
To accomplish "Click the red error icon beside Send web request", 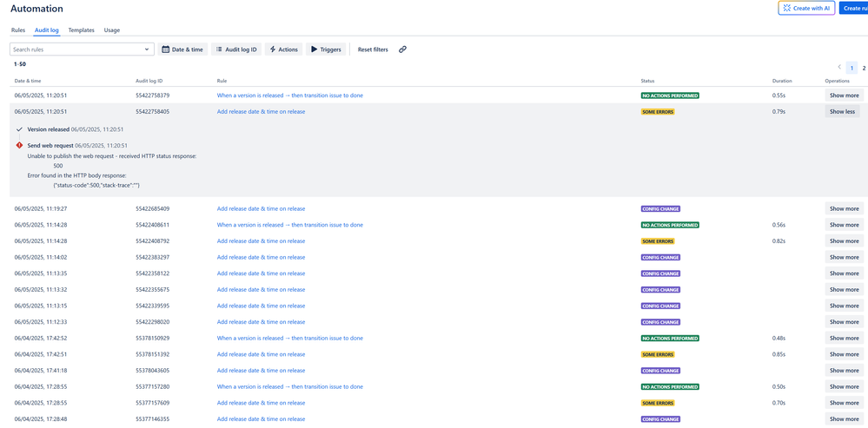I will coord(19,146).
